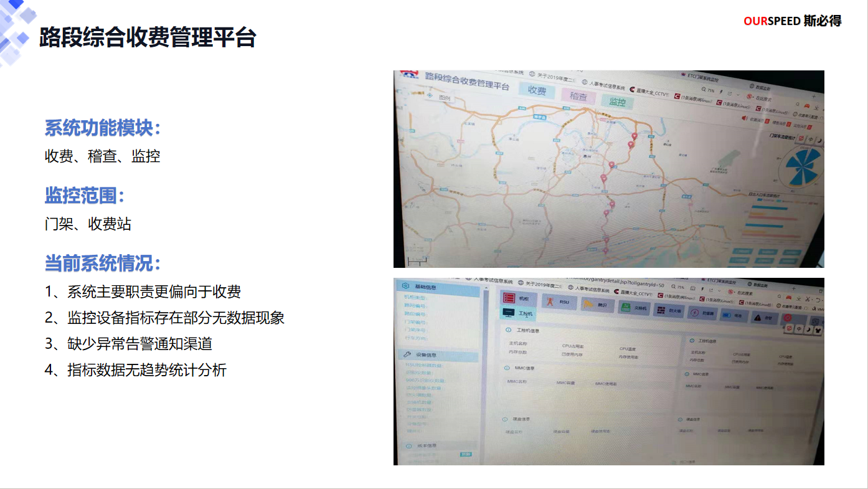The width and height of the screenshot is (868, 489).
Task: Click the 防雷器 lightning arrester icon
Action: point(694,313)
